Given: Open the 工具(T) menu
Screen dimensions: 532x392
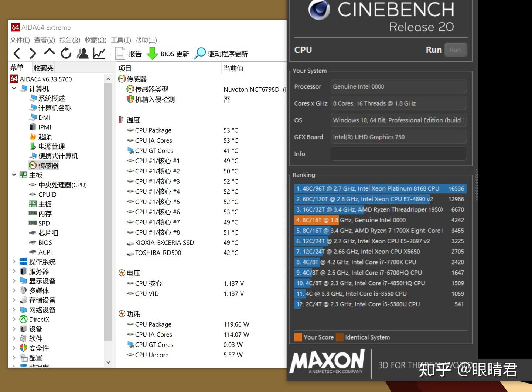Looking at the screenshot, I should (121, 40).
